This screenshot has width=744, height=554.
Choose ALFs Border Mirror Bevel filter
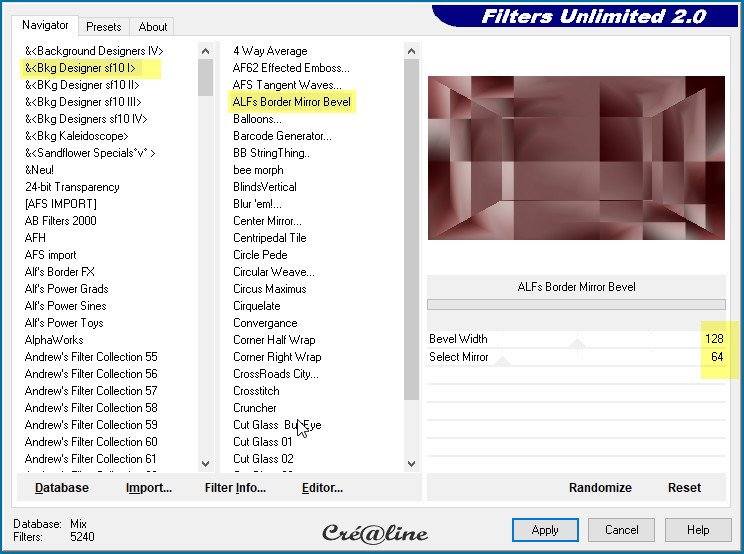(292, 102)
